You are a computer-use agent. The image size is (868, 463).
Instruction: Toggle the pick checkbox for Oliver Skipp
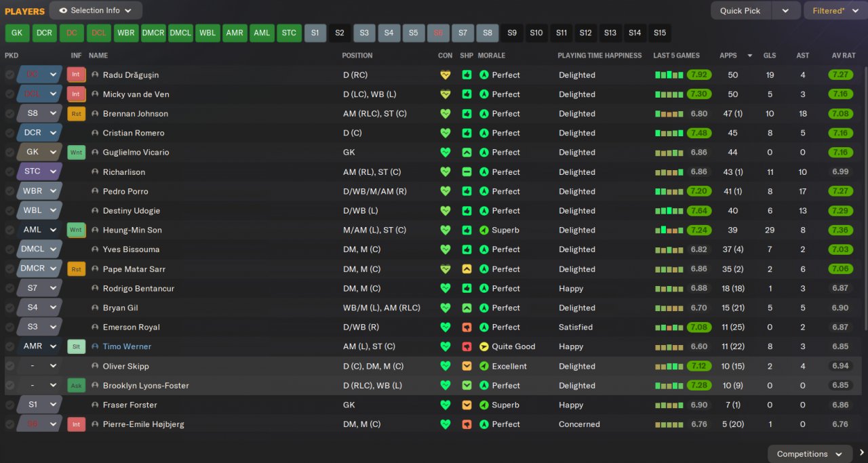(x=9, y=366)
